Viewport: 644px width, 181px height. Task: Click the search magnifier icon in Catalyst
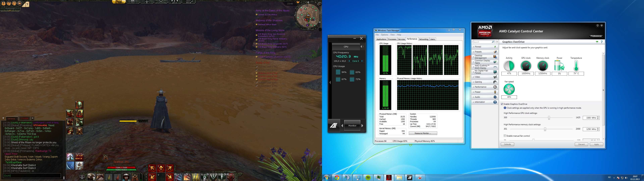coord(493,42)
